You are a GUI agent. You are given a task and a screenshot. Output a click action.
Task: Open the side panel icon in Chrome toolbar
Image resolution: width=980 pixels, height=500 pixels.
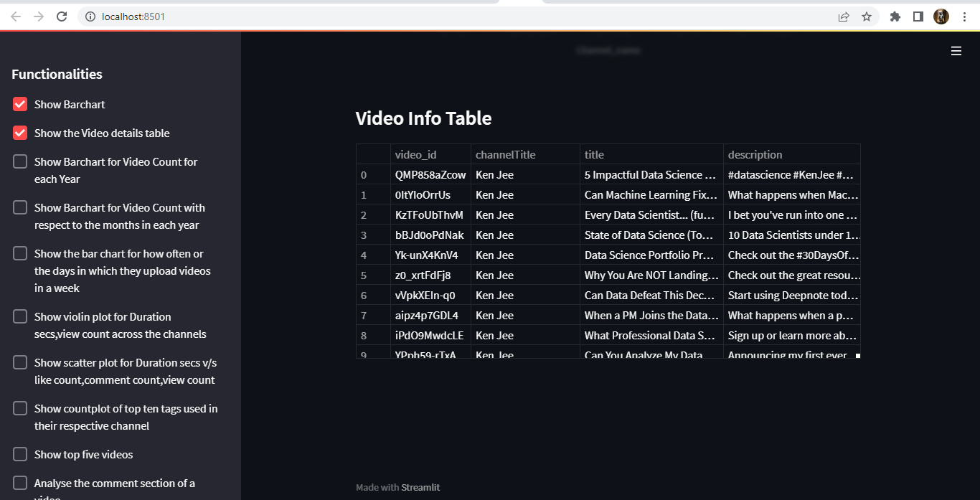point(918,16)
